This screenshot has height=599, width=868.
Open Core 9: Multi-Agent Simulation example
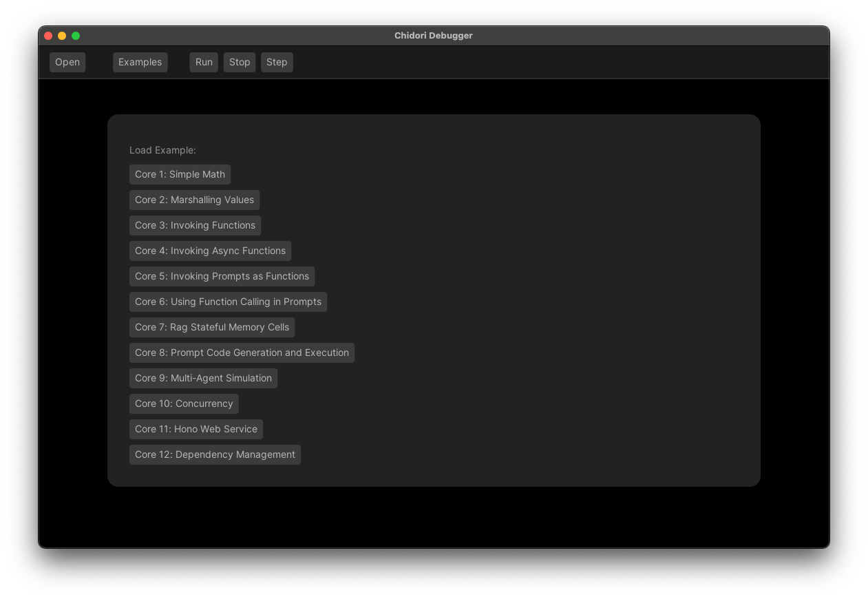(x=203, y=378)
